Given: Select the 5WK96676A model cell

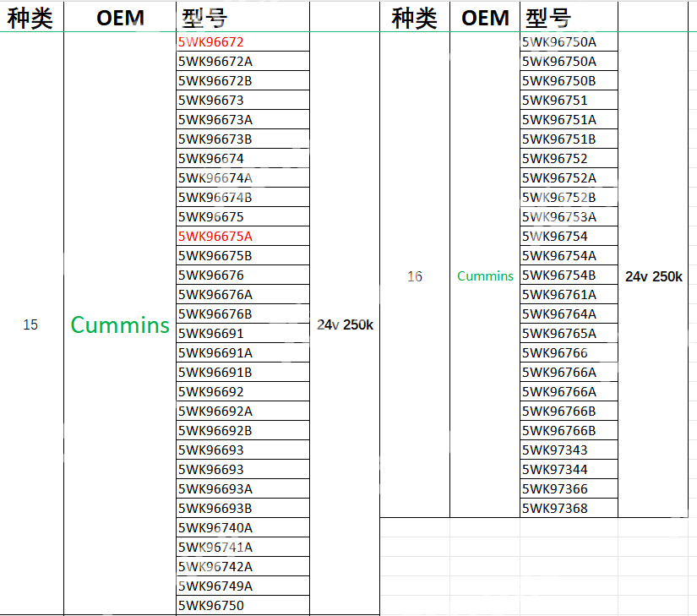Looking at the screenshot, I should 242,294.
